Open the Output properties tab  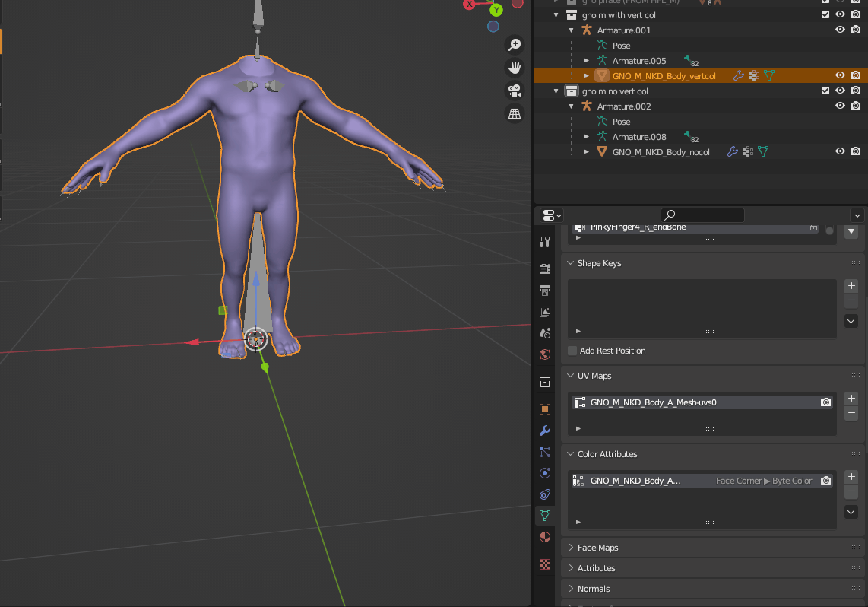(545, 291)
